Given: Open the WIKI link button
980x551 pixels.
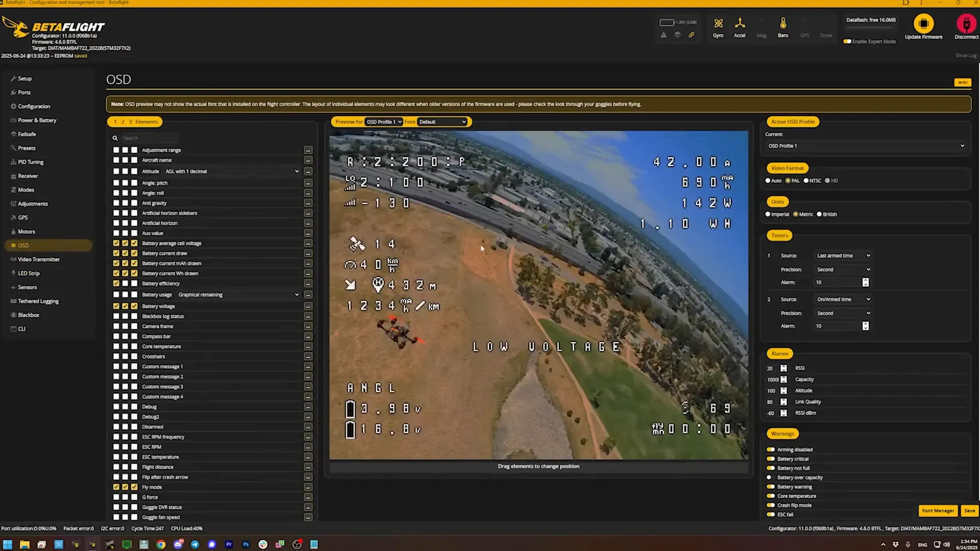Looking at the screenshot, I should tap(963, 82).
